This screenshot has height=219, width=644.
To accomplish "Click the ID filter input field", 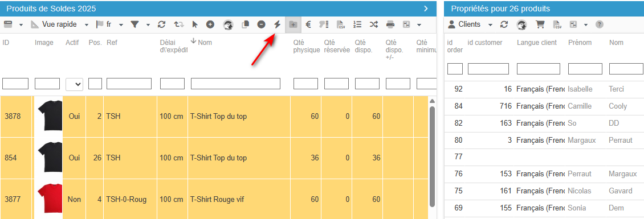I will [x=15, y=84].
